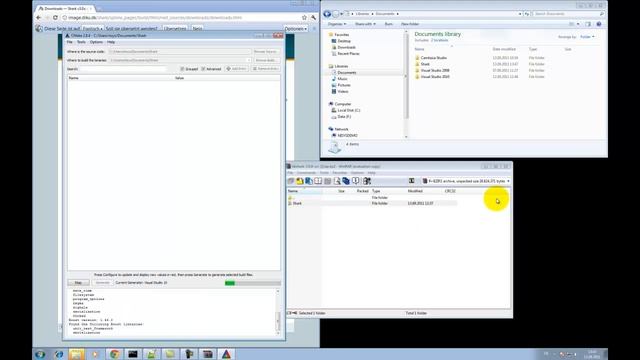This screenshot has width=640, height=360.
Task: Open the WinRAR archive path dropdown
Action: [508, 181]
